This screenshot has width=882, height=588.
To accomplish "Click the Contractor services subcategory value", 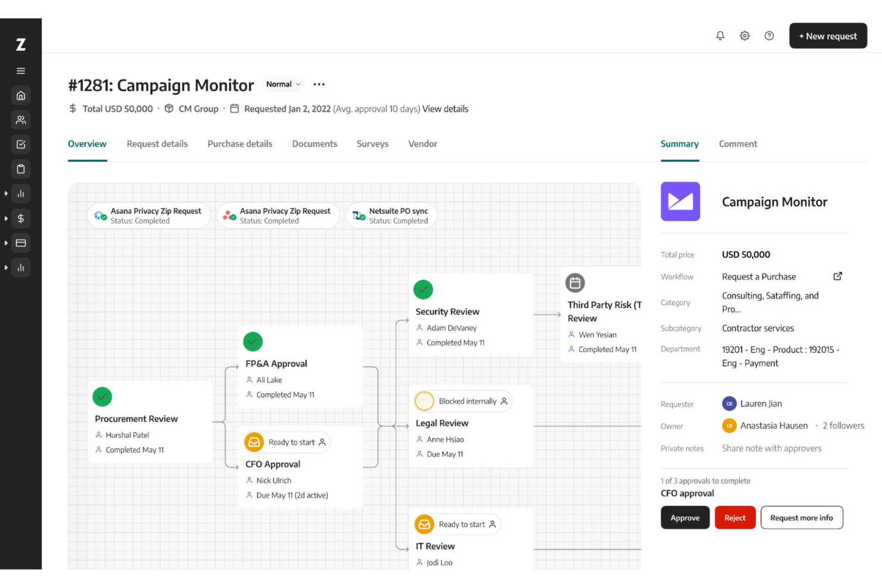I will point(758,328).
